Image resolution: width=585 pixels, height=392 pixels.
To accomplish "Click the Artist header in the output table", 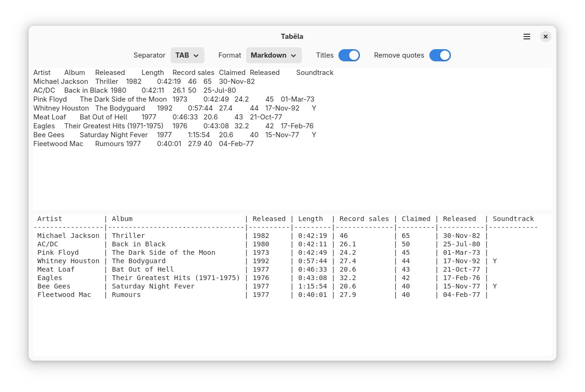I will point(50,219).
